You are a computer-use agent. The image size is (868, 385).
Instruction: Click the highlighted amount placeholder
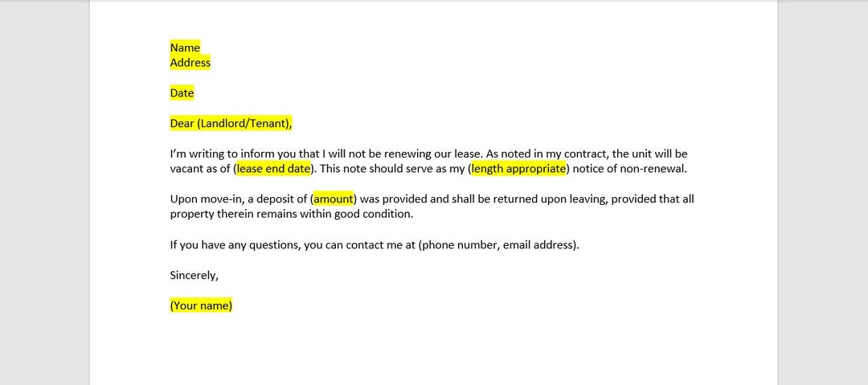tap(334, 199)
